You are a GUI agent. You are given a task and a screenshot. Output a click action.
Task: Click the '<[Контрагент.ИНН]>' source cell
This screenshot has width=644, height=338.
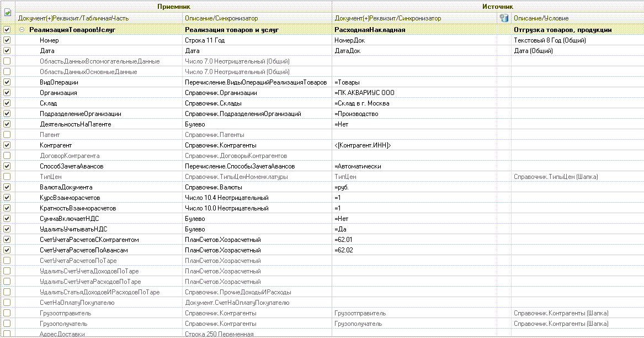click(415, 145)
